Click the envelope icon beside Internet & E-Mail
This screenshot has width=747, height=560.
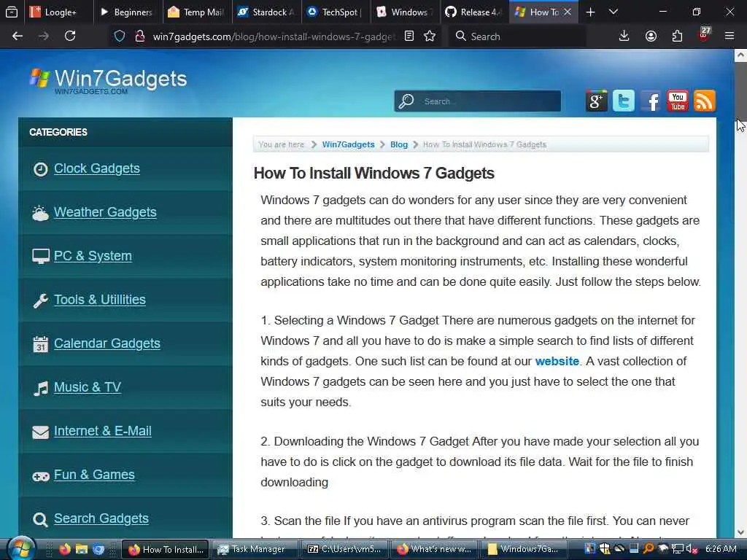pos(41,432)
